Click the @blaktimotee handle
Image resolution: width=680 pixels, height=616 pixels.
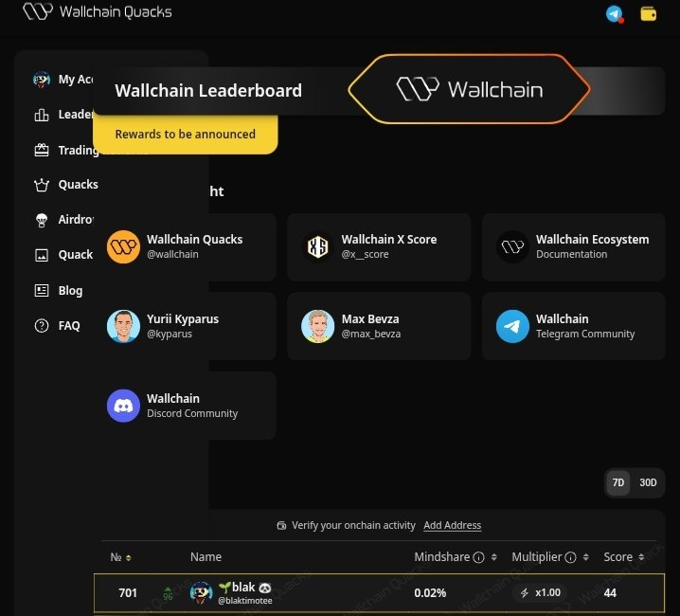(x=245, y=601)
